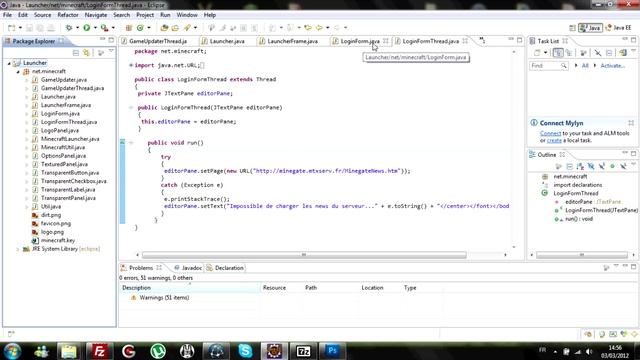The width and height of the screenshot is (640, 360).
Task: Click the New Java Class icon
Action: point(140,28)
